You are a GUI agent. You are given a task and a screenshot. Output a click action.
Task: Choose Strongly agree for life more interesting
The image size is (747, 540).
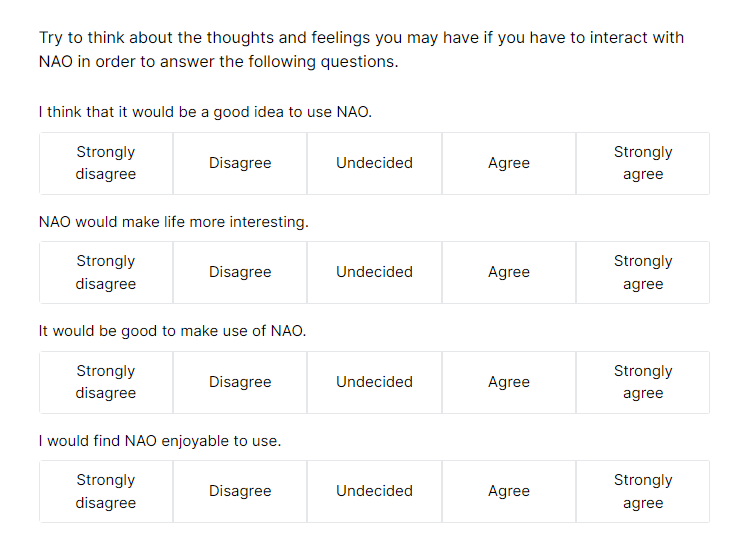[x=643, y=273]
